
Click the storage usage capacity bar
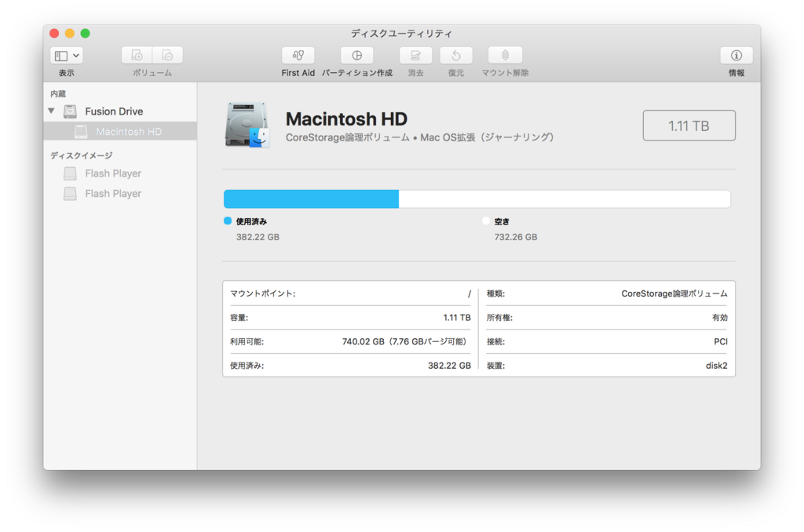(x=477, y=199)
